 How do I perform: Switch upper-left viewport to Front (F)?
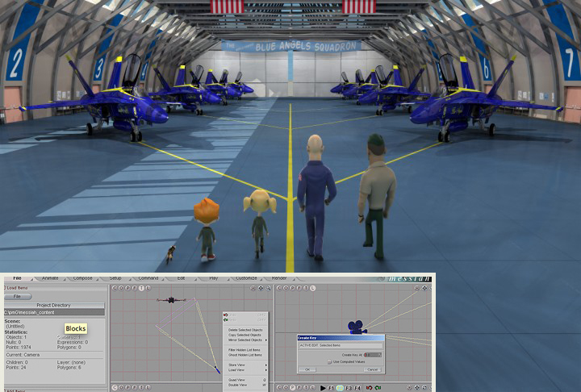(x=135, y=288)
